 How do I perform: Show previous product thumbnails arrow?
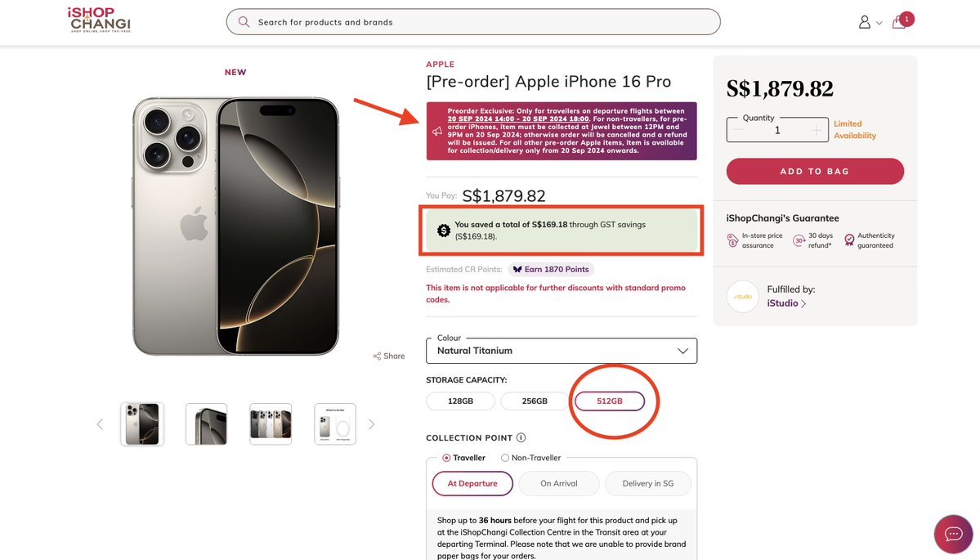click(x=100, y=424)
